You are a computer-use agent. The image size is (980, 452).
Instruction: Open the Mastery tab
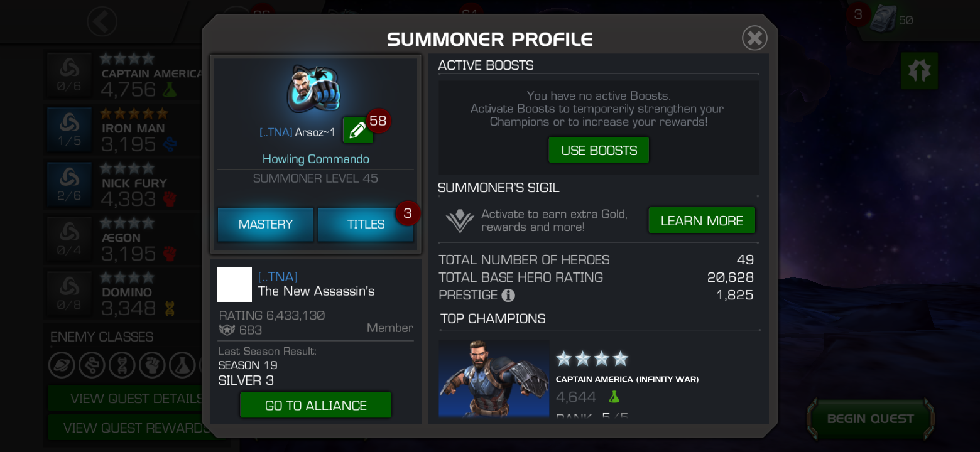265,224
